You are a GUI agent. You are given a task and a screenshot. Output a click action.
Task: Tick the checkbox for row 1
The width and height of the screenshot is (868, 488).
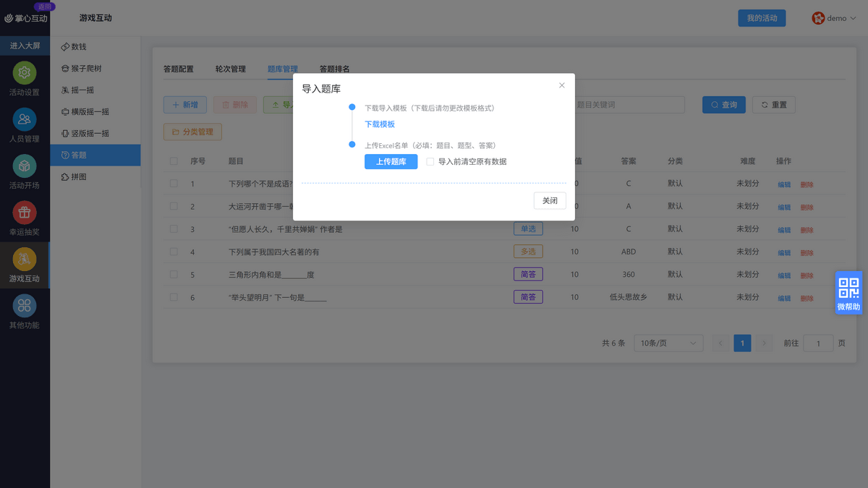pyautogui.click(x=174, y=184)
